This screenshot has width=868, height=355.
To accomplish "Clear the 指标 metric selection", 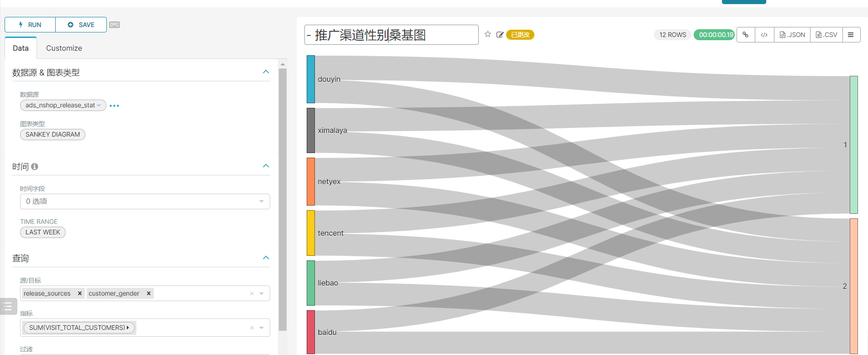I will tap(251, 328).
